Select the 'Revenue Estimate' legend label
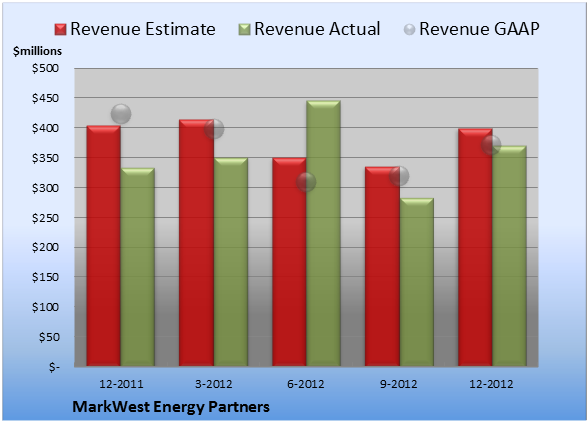Image resolution: width=588 pixels, height=422 pixels. tap(143, 29)
